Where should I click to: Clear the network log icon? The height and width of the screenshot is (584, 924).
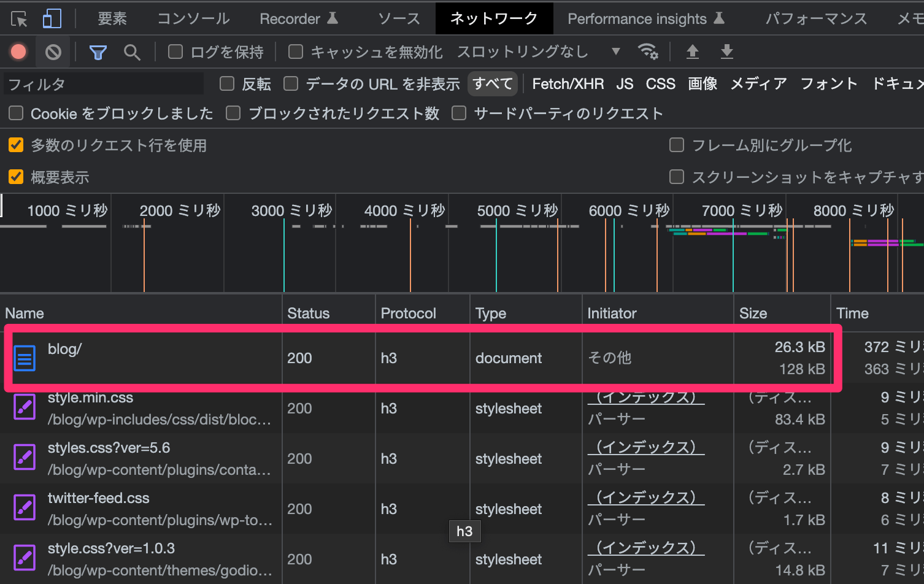pyautogui.click(x=53, y=52)
